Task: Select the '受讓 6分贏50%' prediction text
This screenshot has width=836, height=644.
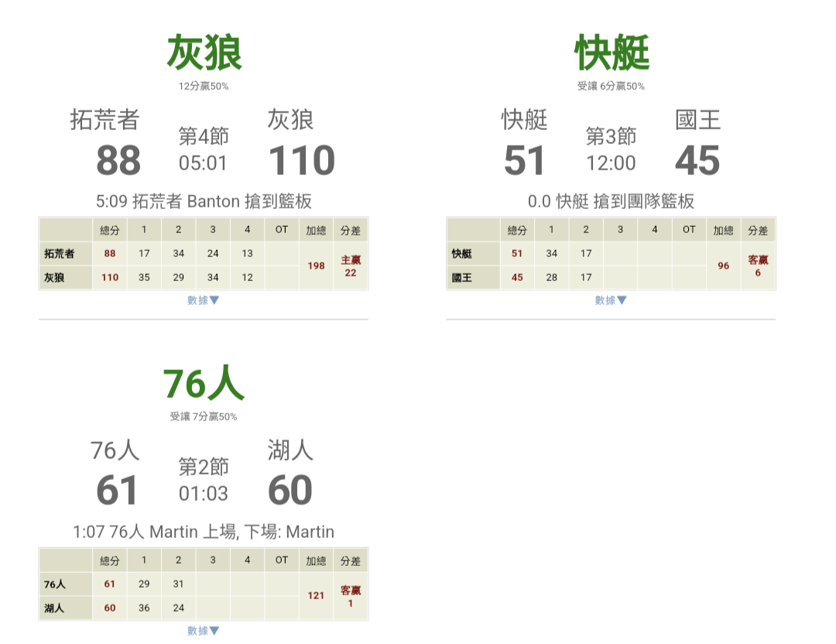Action: (x=611, y=87)
